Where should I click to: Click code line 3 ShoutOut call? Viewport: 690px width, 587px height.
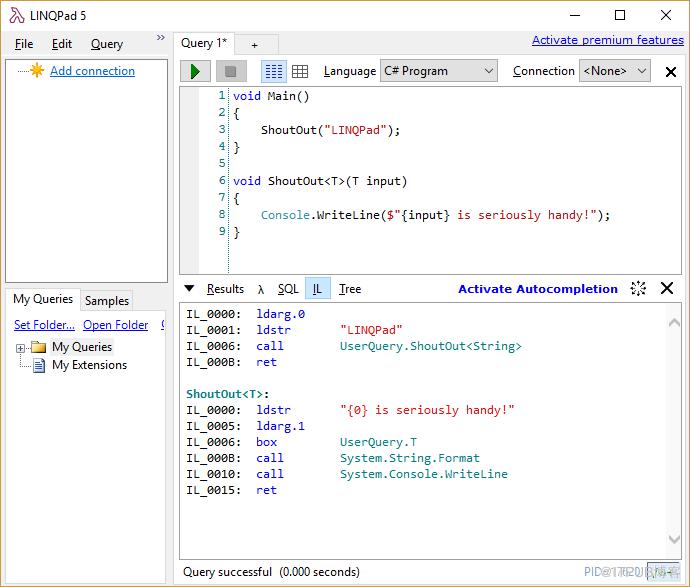click(x=330, y=130)
